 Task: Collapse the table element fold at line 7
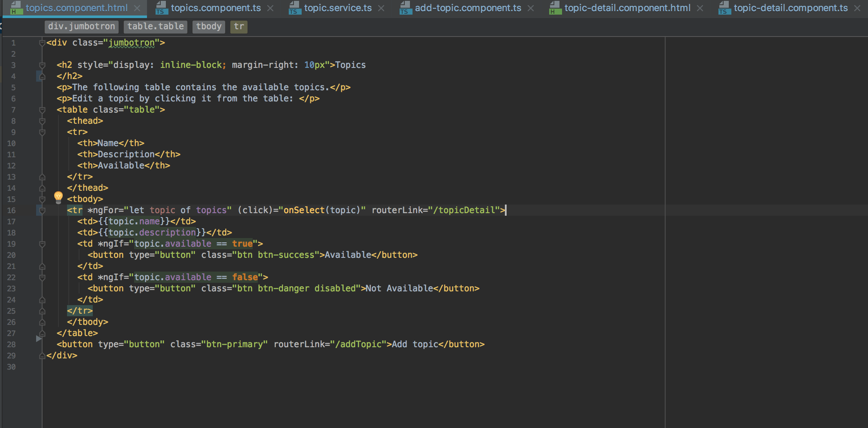[x=42, y=110]
